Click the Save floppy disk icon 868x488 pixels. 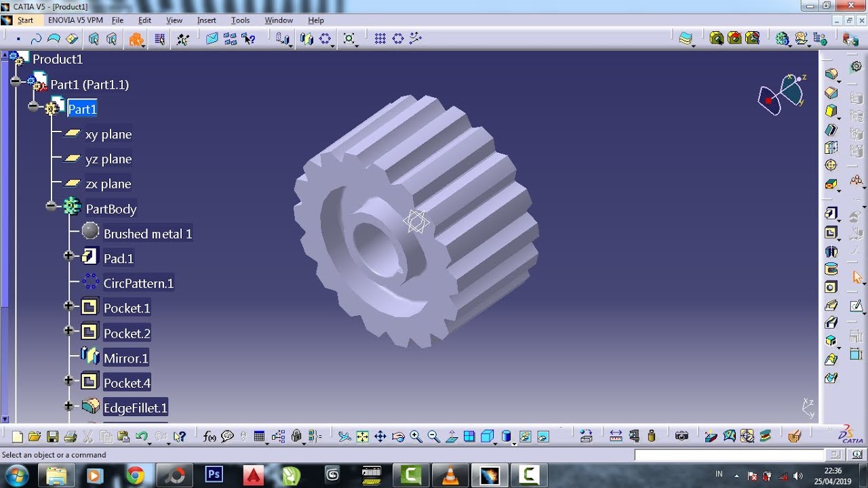(x=52, y=436)
